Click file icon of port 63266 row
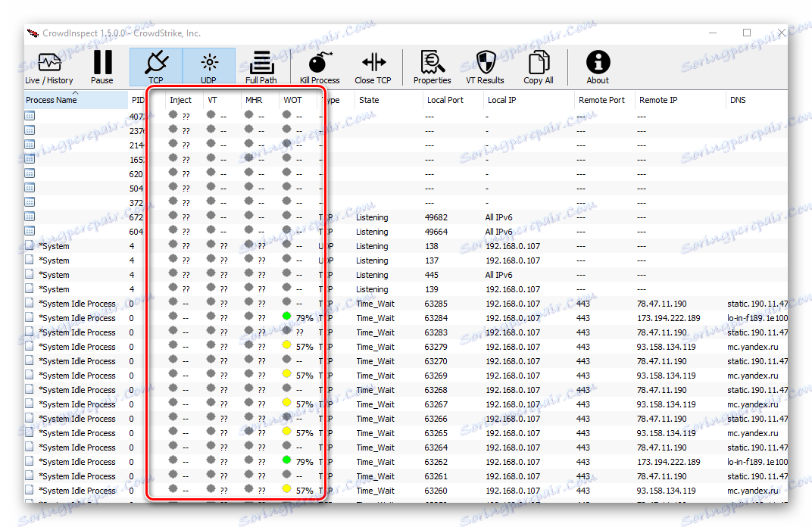Screen dimensions: 812x527 click(30, 418)
